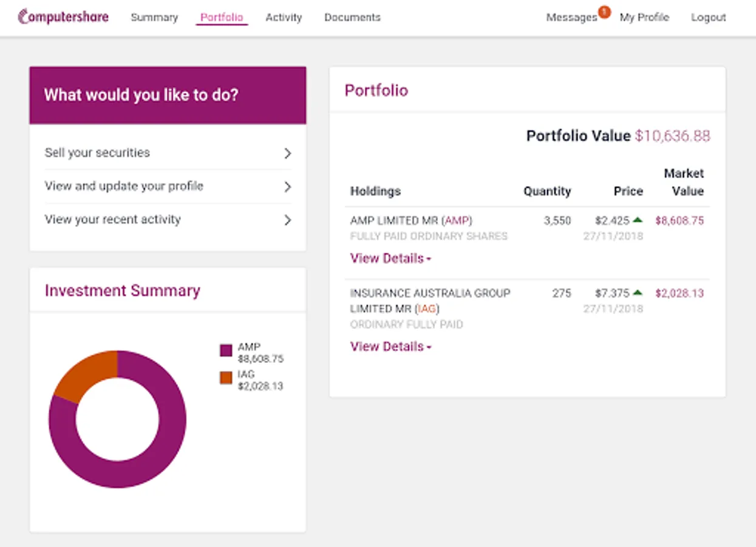The height and width of the screenshot is (547, 756).
Task: Click the green up arrow beside AMP price
Action: click(638, 220)
